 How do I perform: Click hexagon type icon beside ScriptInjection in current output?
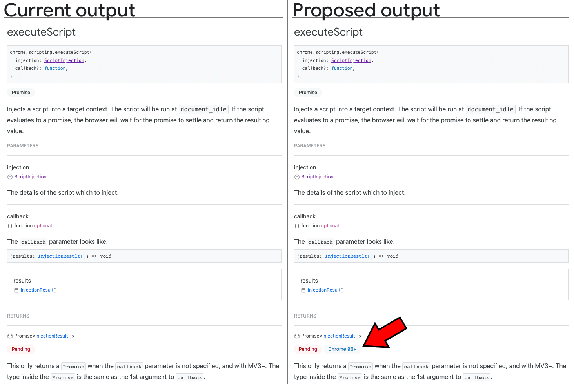click(9, 176)
